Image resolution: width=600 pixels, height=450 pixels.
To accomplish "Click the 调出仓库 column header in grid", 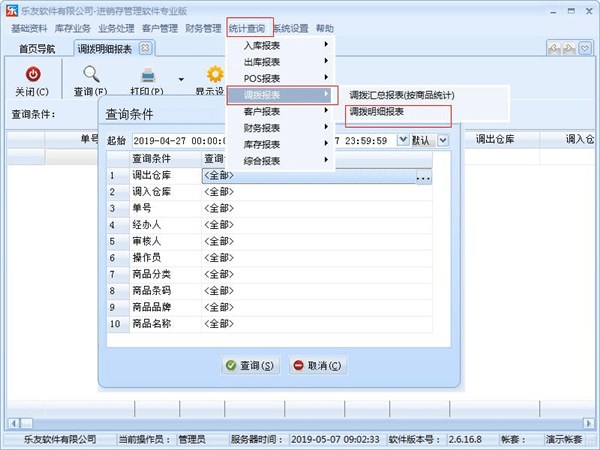I will pyautogui.click(x=495, y=140).
